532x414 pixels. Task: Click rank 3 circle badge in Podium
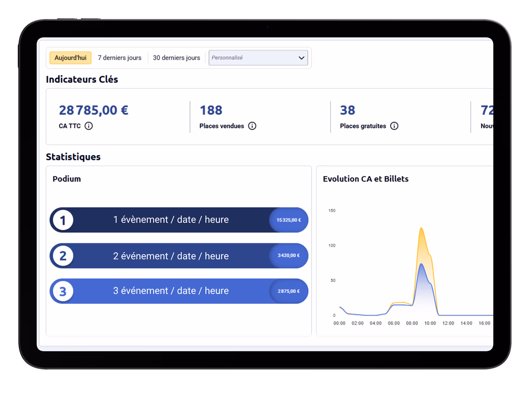tap(63, 291)
